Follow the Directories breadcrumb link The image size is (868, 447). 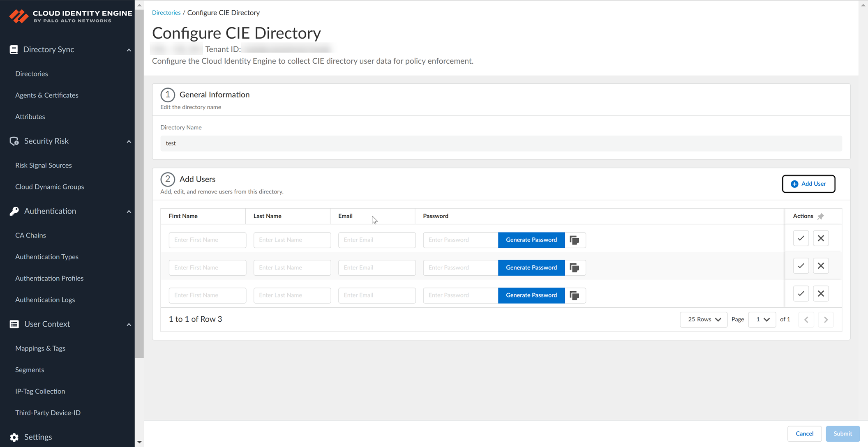(x=166, y=13)
